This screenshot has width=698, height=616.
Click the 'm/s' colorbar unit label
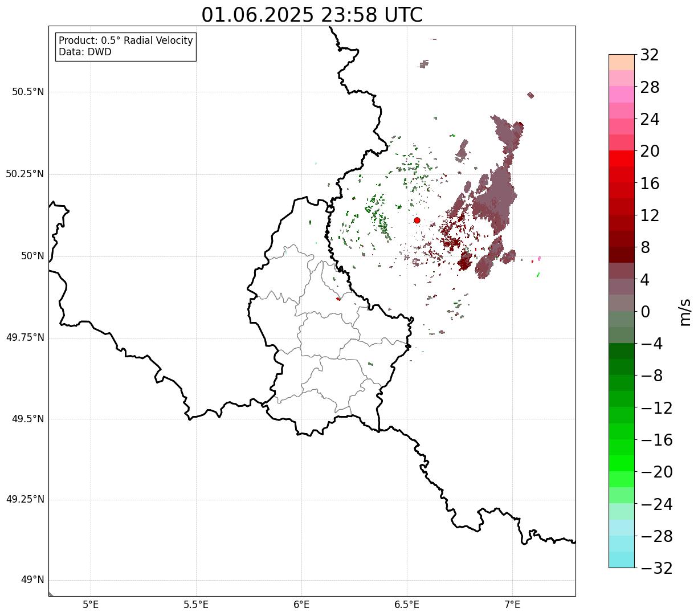click(x=685, y=311)
